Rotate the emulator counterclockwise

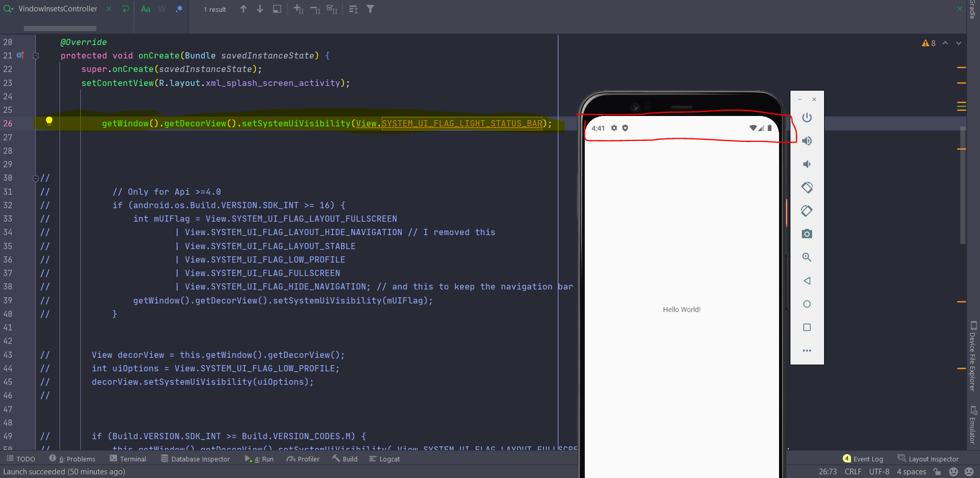click(x=806, y=187)
